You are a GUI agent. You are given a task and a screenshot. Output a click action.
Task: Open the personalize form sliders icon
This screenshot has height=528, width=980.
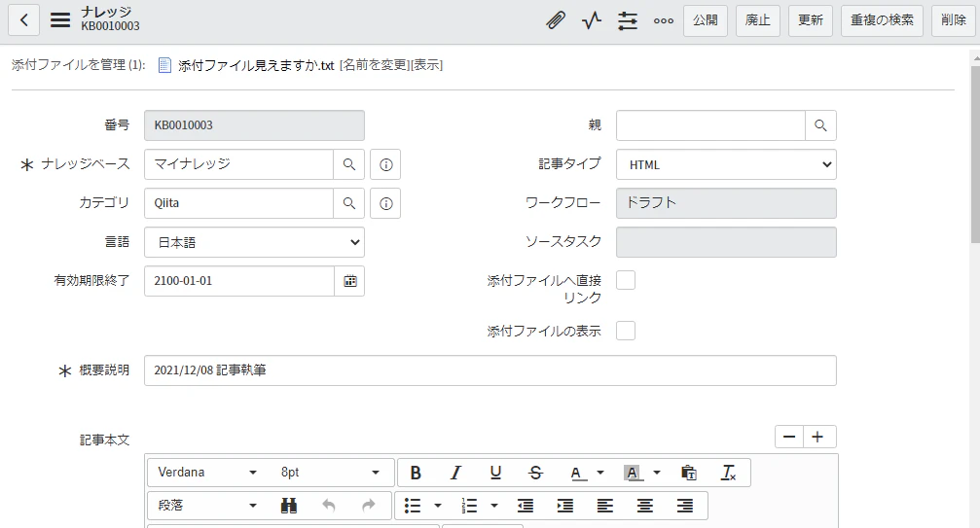tap(628, 20)
